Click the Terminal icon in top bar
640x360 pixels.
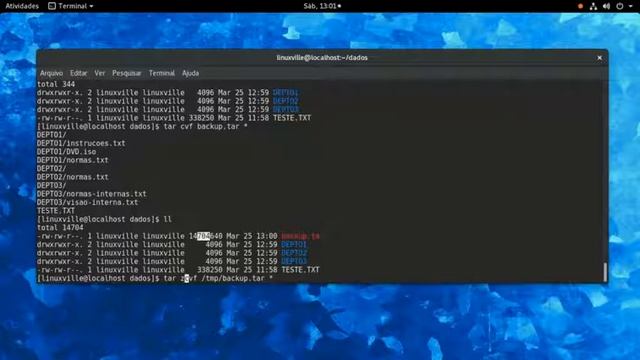click(x=52, y=6)
